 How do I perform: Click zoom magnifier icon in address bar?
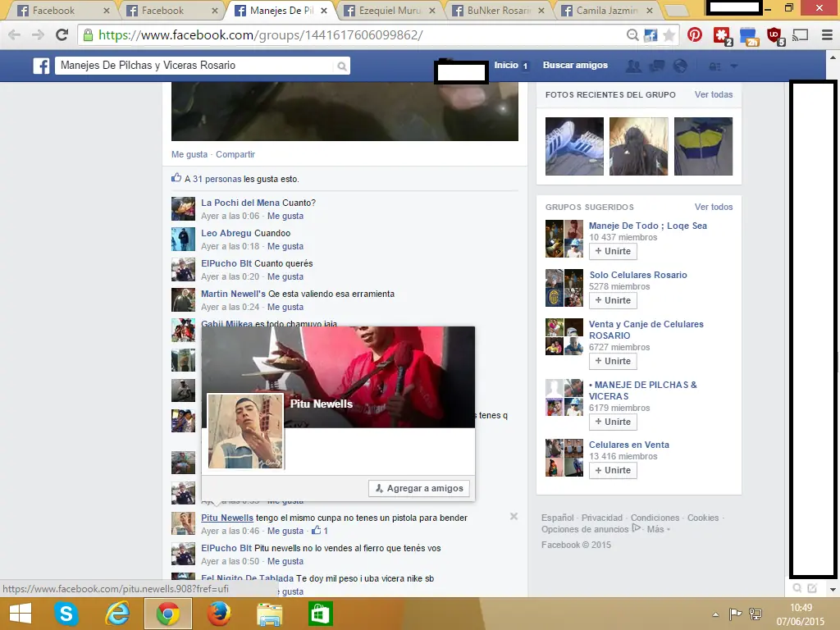[632, 35]
